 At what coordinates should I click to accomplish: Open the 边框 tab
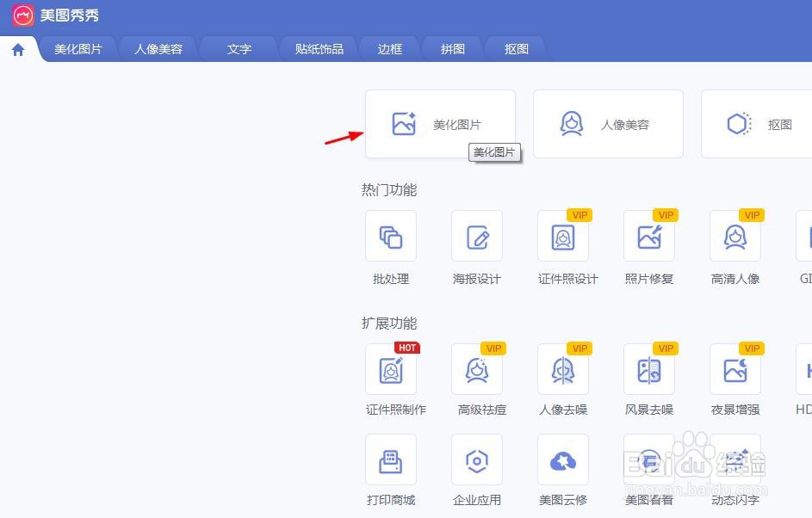coord(389,49)
